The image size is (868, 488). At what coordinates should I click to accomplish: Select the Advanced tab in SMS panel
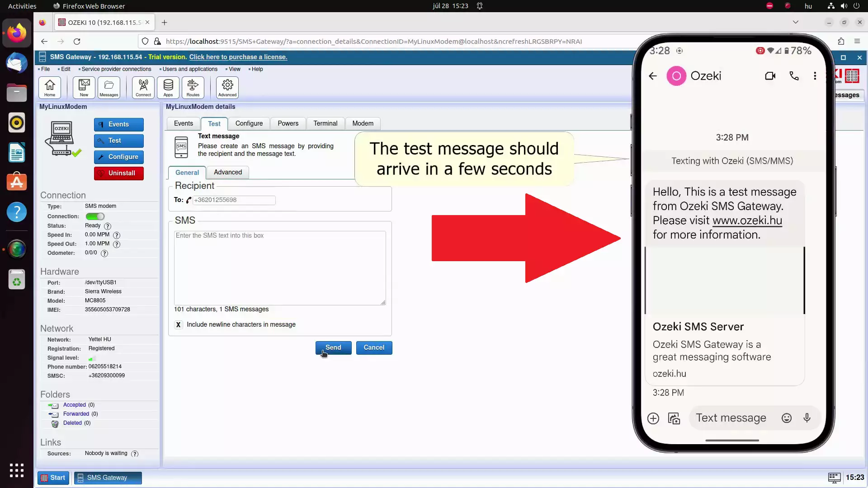228,172
